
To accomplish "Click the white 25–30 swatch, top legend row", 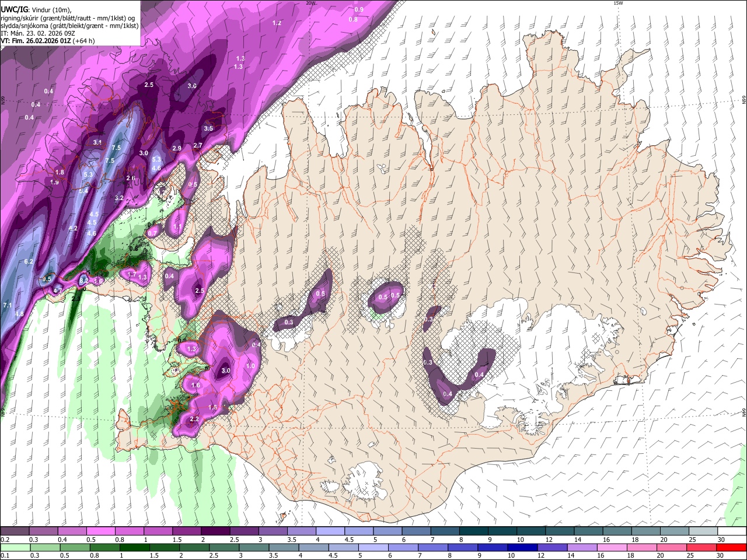I will click(x=703, y=531).
